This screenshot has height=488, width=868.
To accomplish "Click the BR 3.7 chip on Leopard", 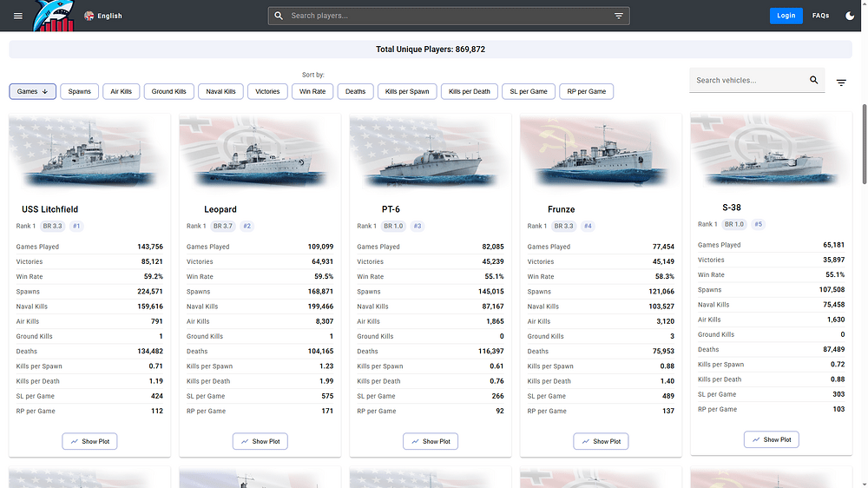I will click(223, 226).
